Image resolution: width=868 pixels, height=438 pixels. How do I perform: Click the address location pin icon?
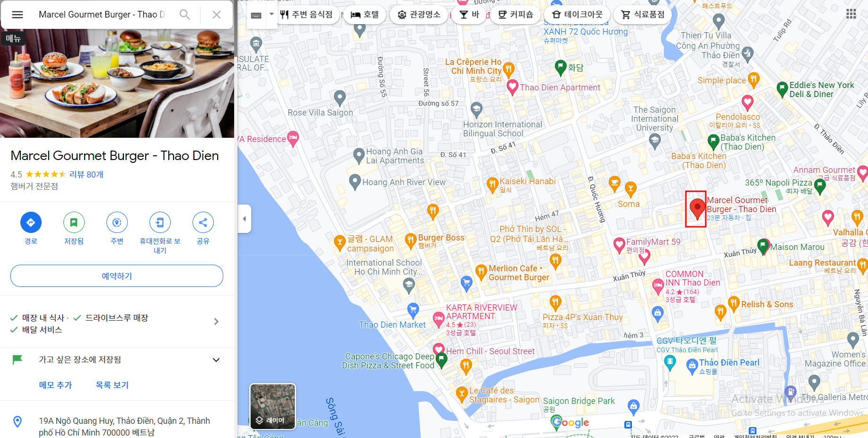point(18,421)
